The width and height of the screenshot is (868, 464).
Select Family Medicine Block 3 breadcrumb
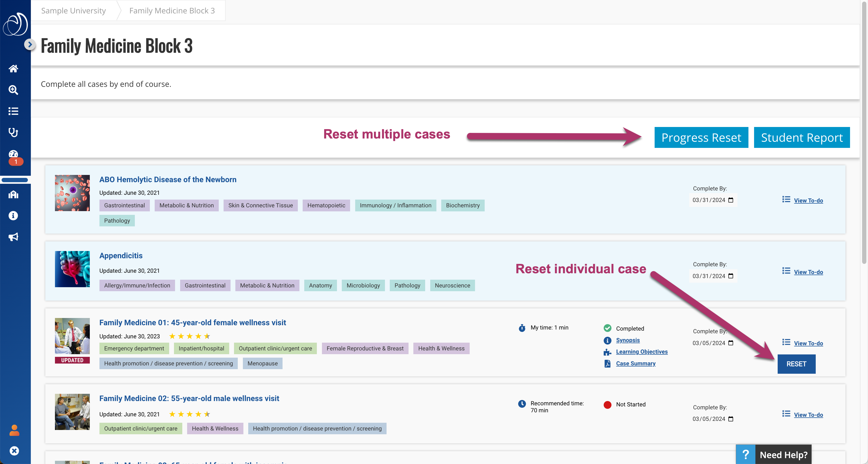(172, 11)
